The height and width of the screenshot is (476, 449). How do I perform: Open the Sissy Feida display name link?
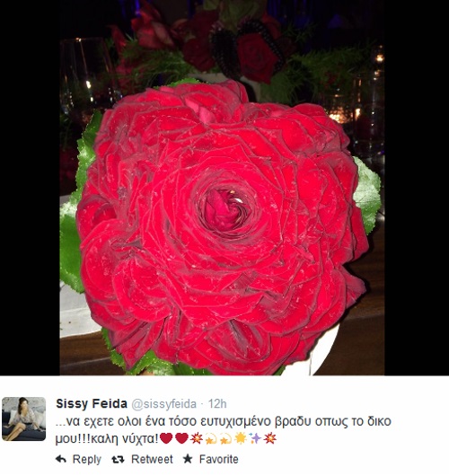pyautogui.click(x=92, y=404)
